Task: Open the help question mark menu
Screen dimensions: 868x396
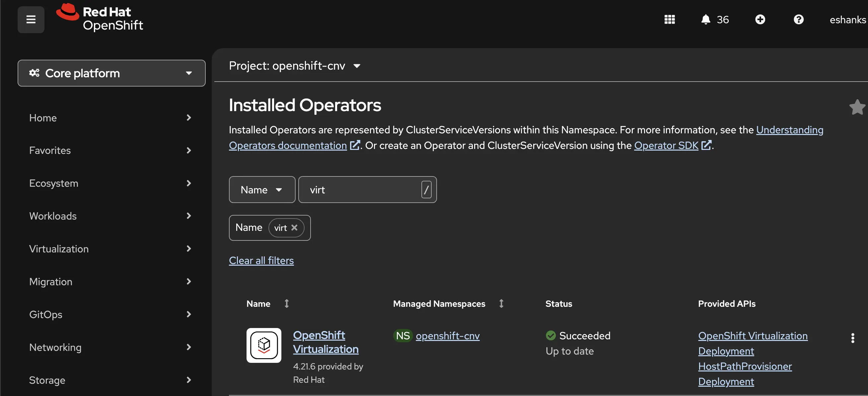Action: pyautogui.click(x=798, y=20)
